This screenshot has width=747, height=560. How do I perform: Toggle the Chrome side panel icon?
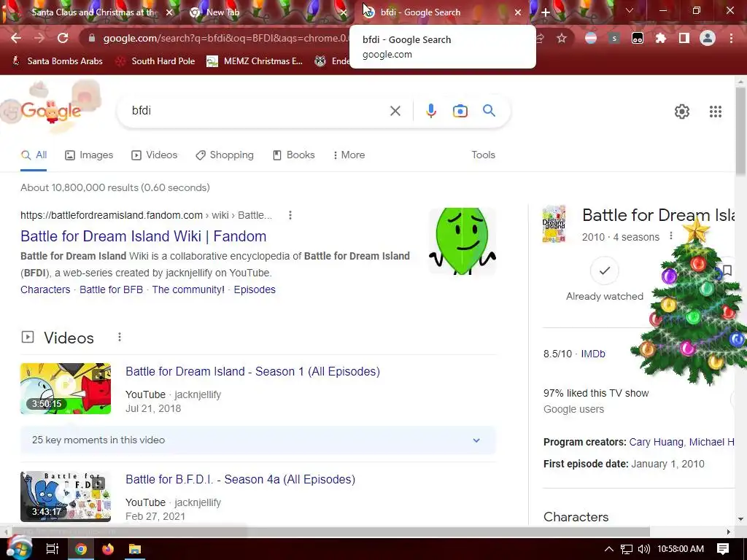(684, 38)
